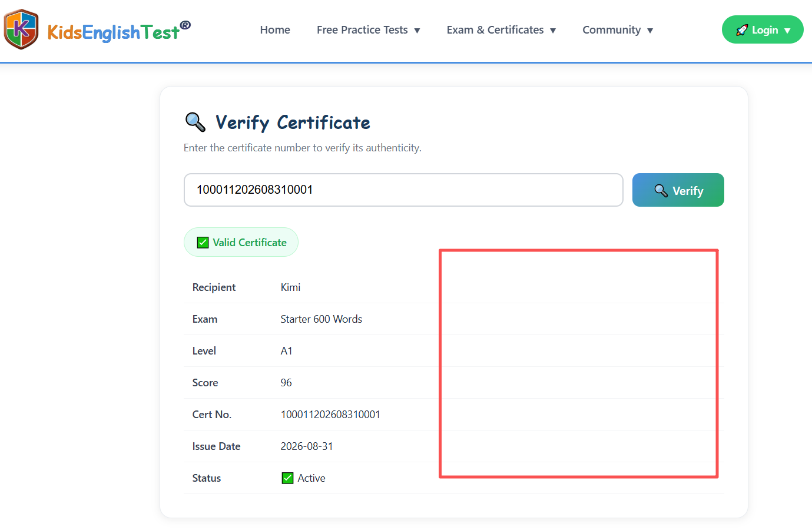Click the Issue Date row label
Screen dimensions: 812x530
216,446
